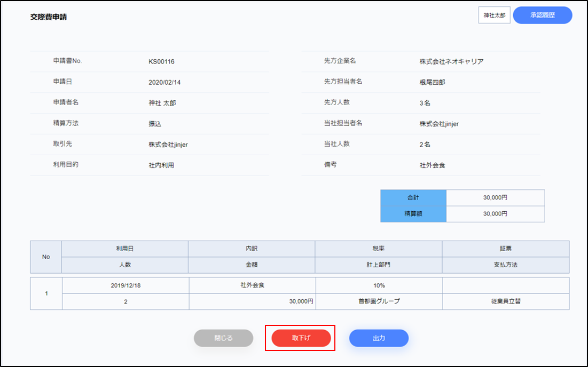Open the 承認履歴 approval history
This screenshot has height=367, width=588.
542,15
